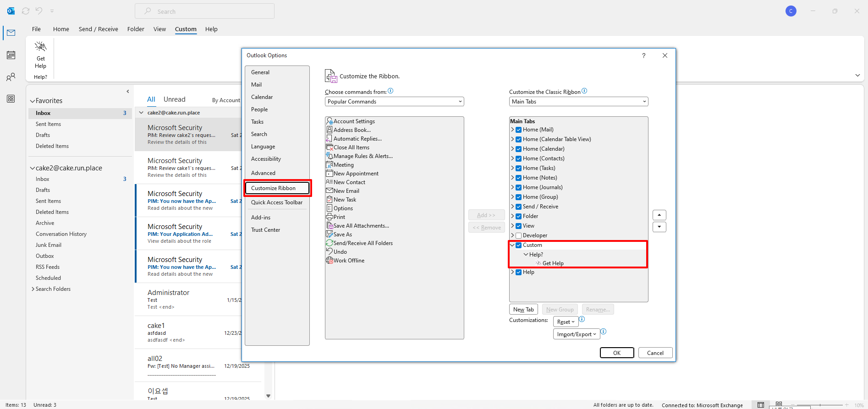Image resolution: width=868 pixels, height=409 pixels.
Task: Select Send/Receive All Folders command
Action: pos(359,243)
